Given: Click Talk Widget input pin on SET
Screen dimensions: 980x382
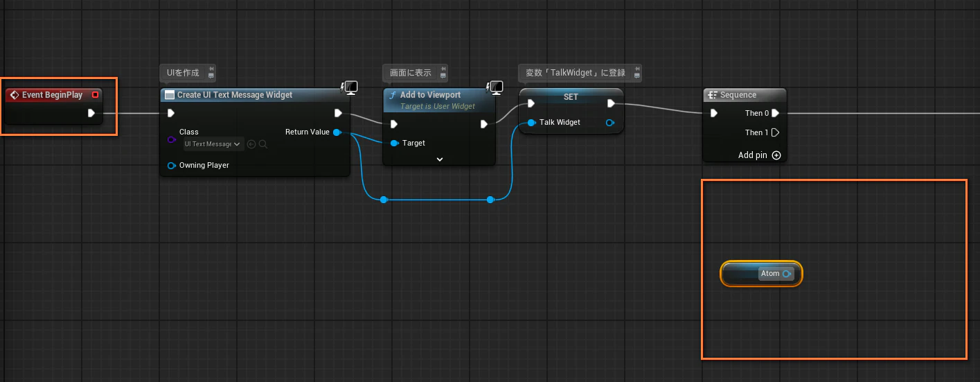Looking at the screenshot, I should [x=531, y=122].
